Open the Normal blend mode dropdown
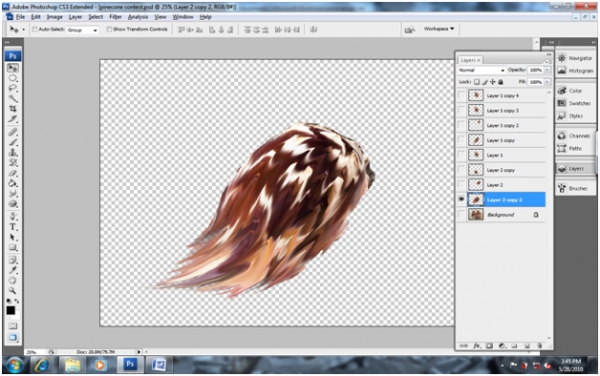The image size is (600, 376). click(481, 70)
